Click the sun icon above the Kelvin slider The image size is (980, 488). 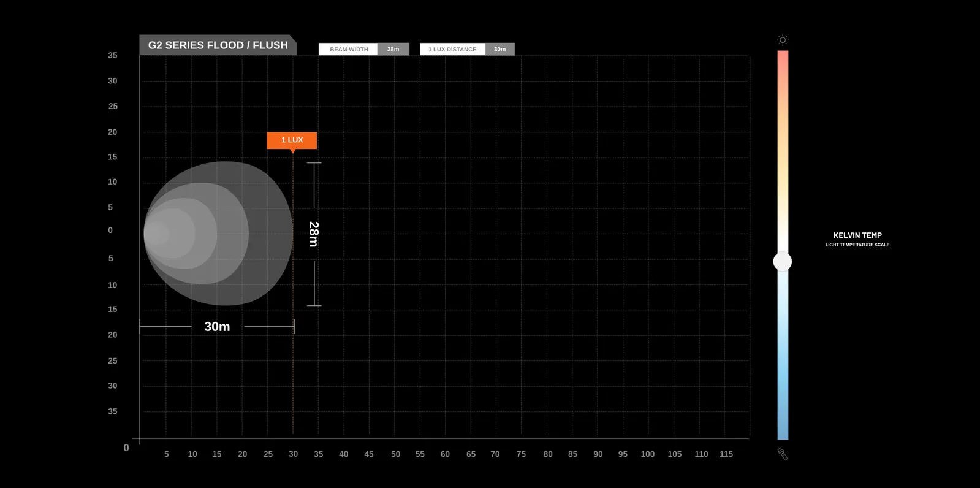pos(782,40)
